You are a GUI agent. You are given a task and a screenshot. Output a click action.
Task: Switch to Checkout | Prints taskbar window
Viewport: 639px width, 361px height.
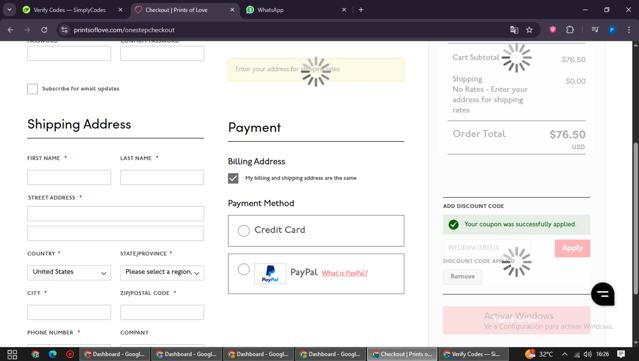click(402, 354)
